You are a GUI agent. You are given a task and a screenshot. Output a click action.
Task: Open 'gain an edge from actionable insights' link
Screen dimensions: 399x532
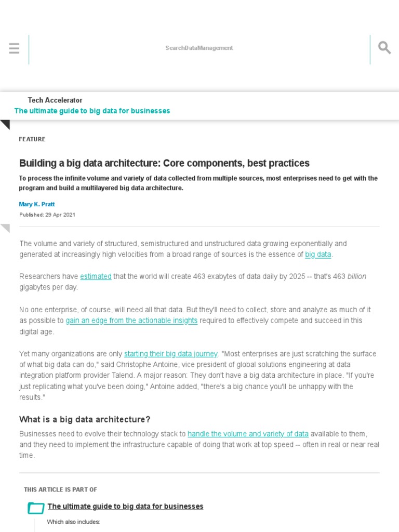pyautogui.click(x=131, y=321)
